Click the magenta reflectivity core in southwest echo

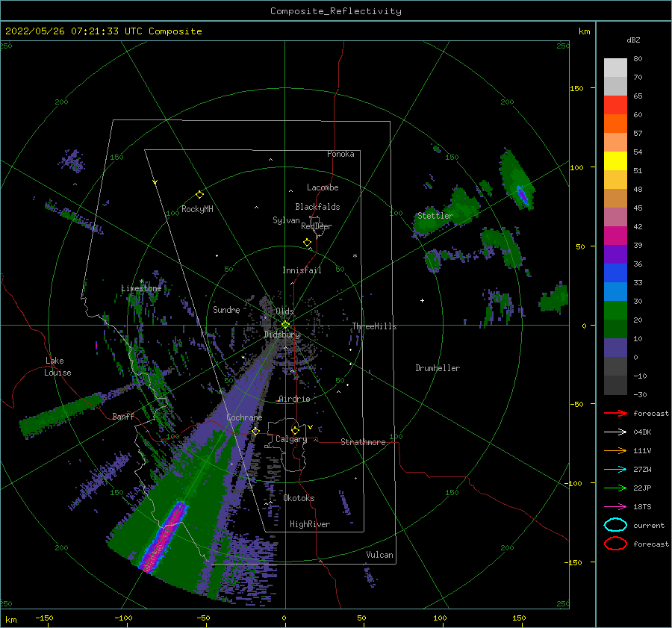coord(164,536)
